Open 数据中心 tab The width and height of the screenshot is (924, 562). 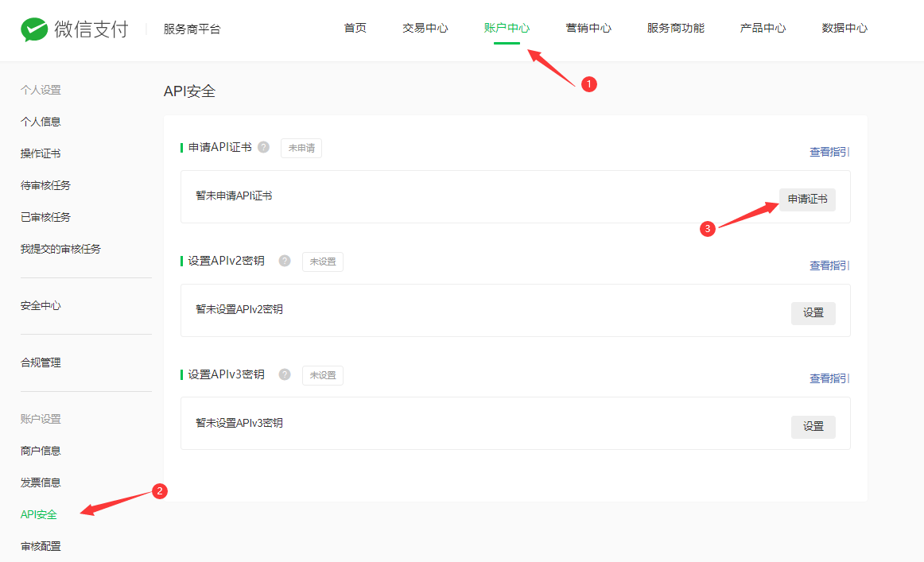point(844,29)
